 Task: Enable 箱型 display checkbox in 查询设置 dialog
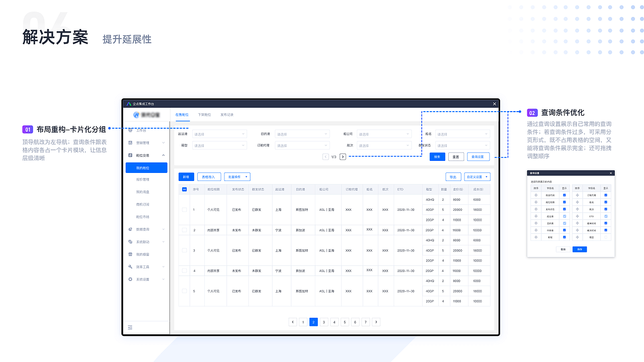click(x=606, y=237)
